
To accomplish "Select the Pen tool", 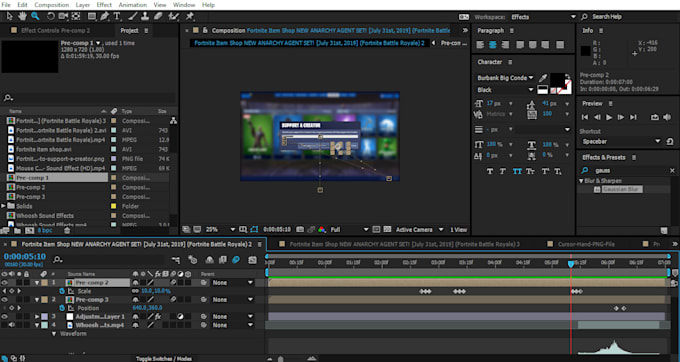I will [x=104, y=16].
